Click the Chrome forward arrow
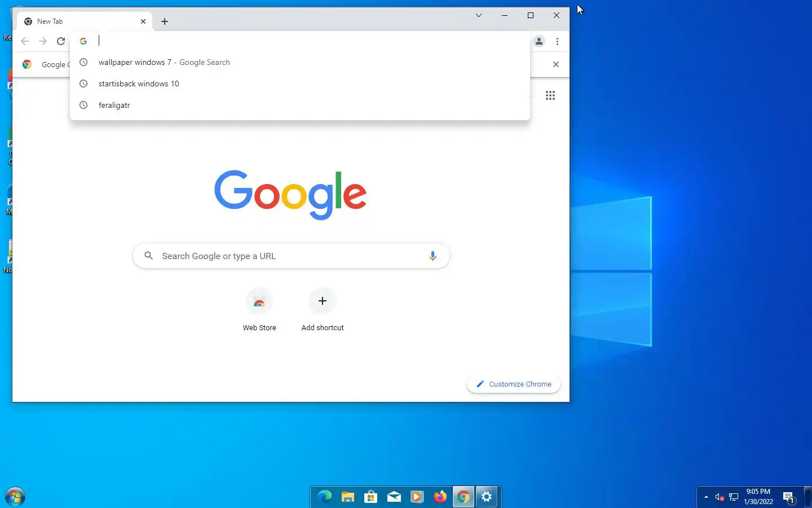This screenshot has width=812, height=508. [43, 41]
